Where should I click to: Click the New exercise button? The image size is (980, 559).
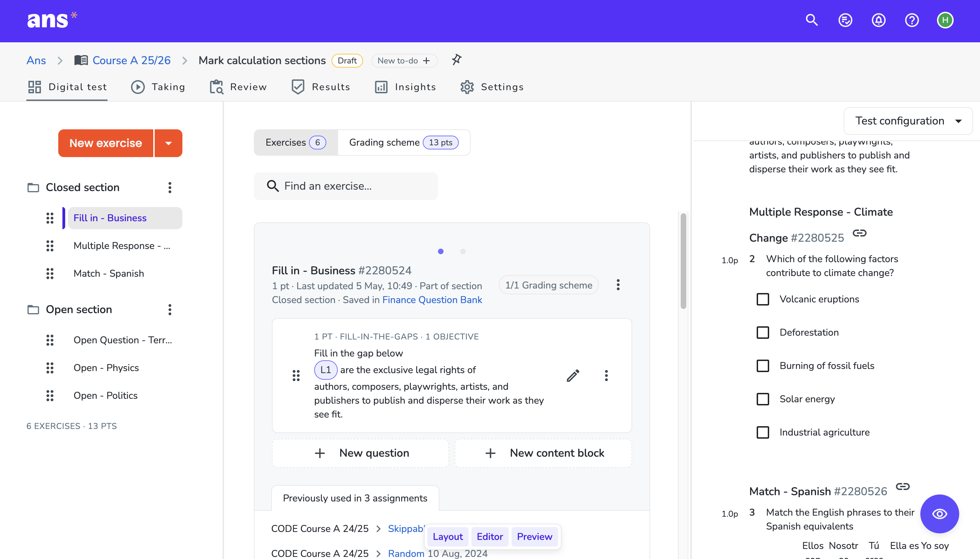(105, 143)
